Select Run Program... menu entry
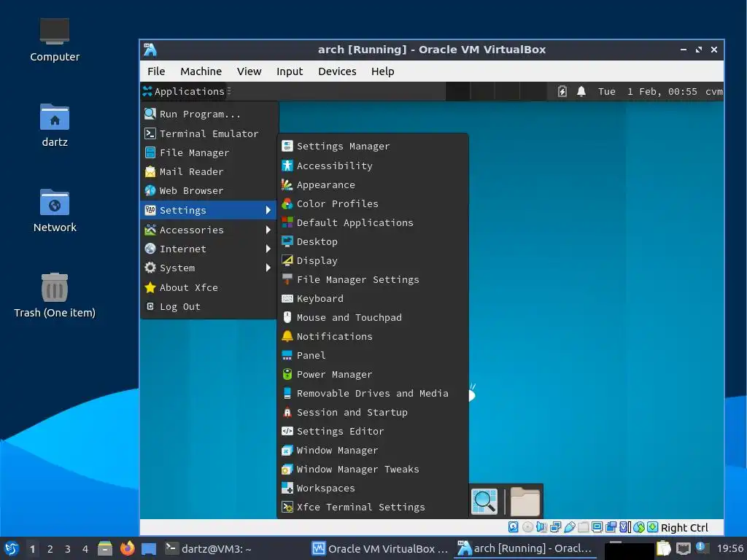 click(209, 114)
